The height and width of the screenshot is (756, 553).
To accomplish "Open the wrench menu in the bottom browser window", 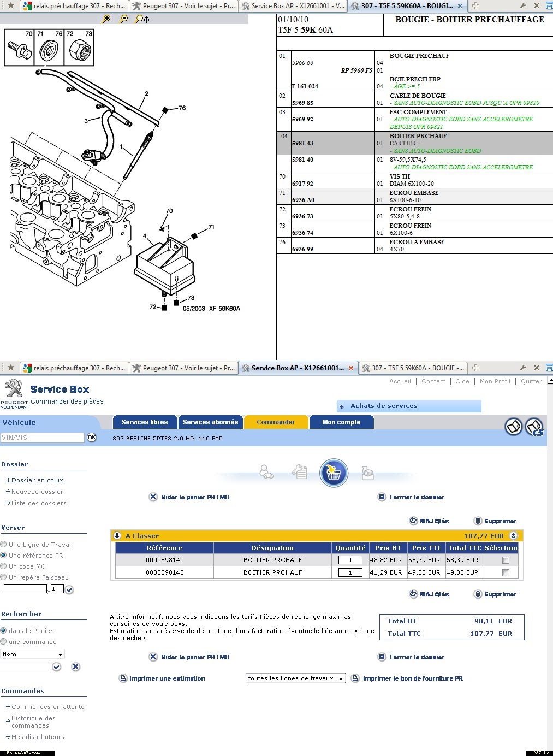I will 523,368.
